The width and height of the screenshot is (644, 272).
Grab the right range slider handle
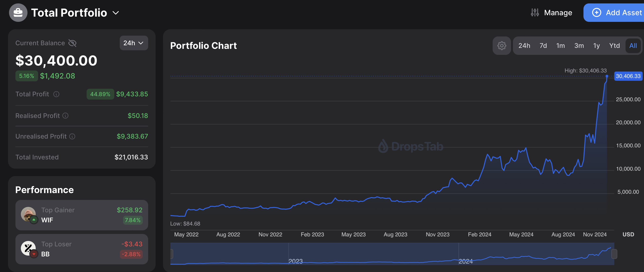[x=614, y=254]
